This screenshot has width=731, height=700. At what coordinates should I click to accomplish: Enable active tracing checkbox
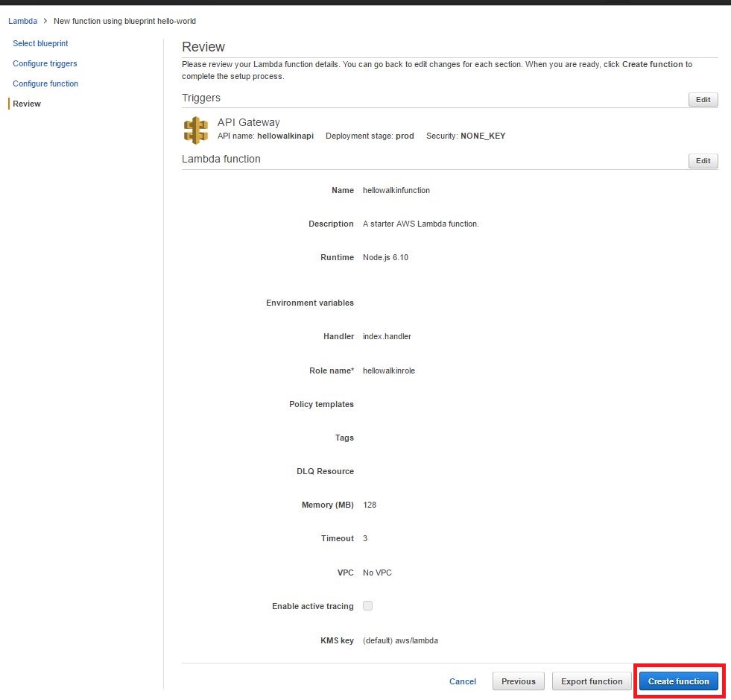click(367, 606)
